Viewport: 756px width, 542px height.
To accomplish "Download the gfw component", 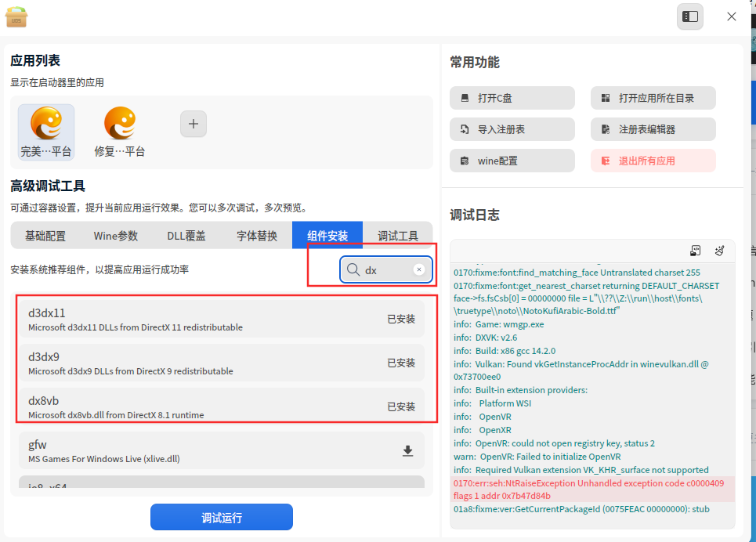I will pyautogui.click(x=407, y=451).
